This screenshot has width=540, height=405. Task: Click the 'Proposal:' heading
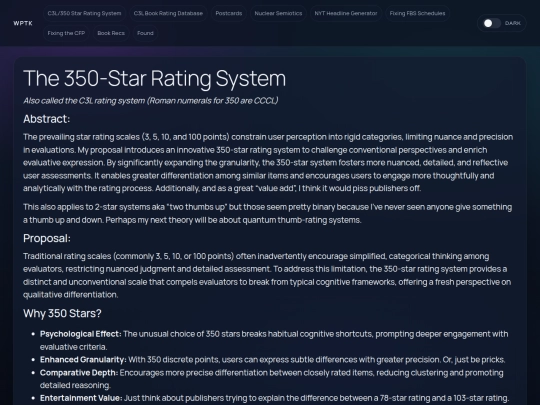tap(47, 238)
